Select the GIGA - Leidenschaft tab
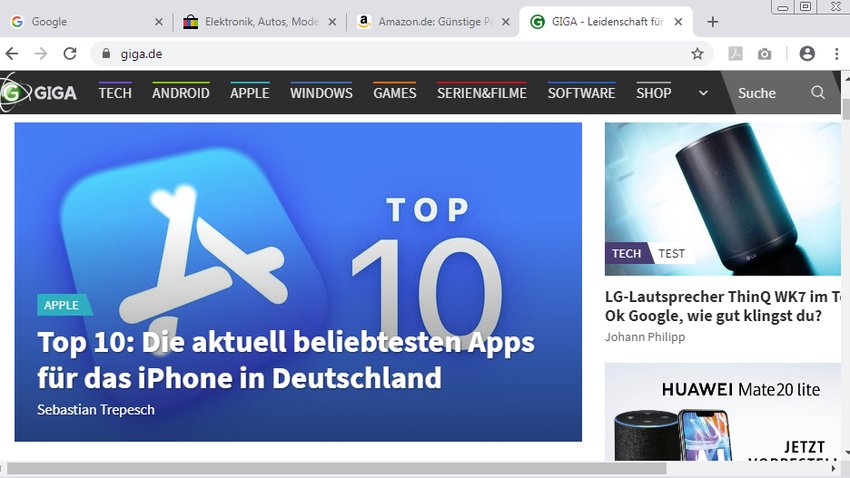 click(606, 22)
